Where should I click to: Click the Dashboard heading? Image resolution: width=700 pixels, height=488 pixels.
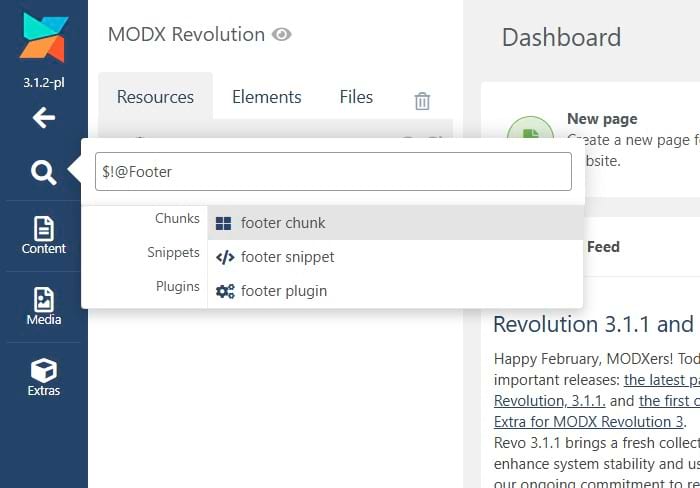point(561,37)
